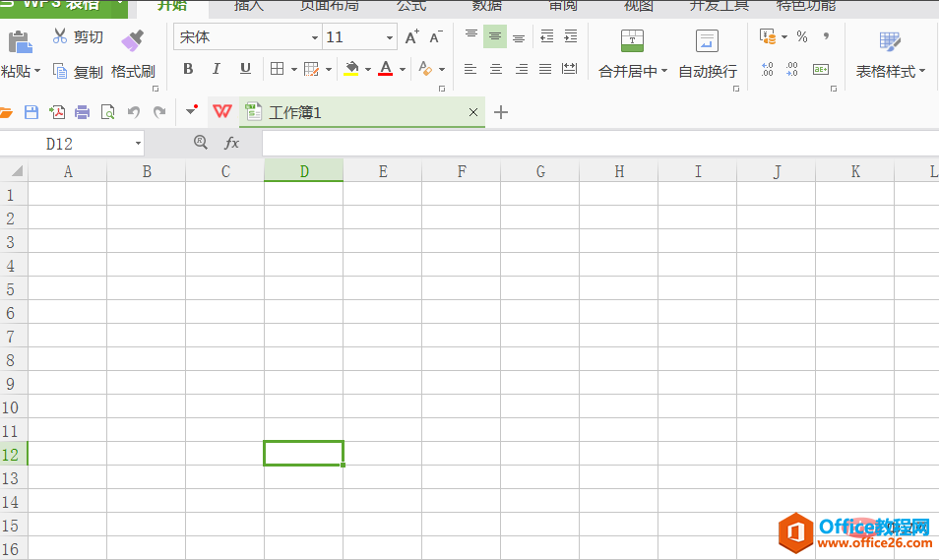
Task: Decrease indent icon
Action: click(546, 36)
